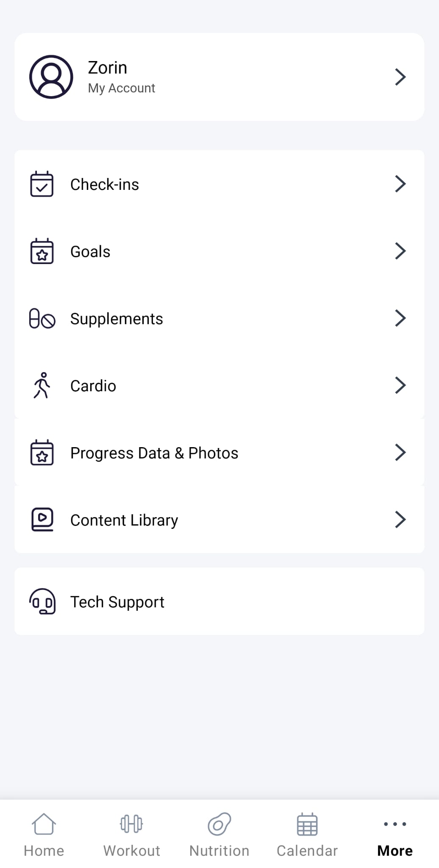Tap the Zorin profile avatar icon
439x868 pixels.
(x=51, y=77)
